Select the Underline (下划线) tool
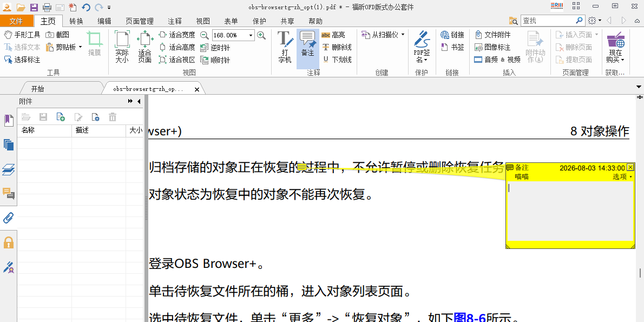Image resolution: width=644 pixels, height=322 pixels. pyautogui.click(x=337, y=60)
